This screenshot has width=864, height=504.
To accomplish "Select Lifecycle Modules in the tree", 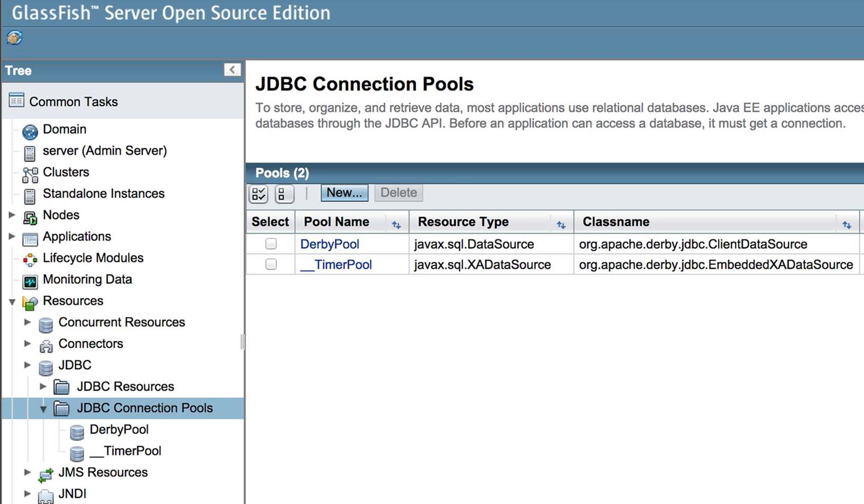I will pyautogui.click(x=93, y=258).
